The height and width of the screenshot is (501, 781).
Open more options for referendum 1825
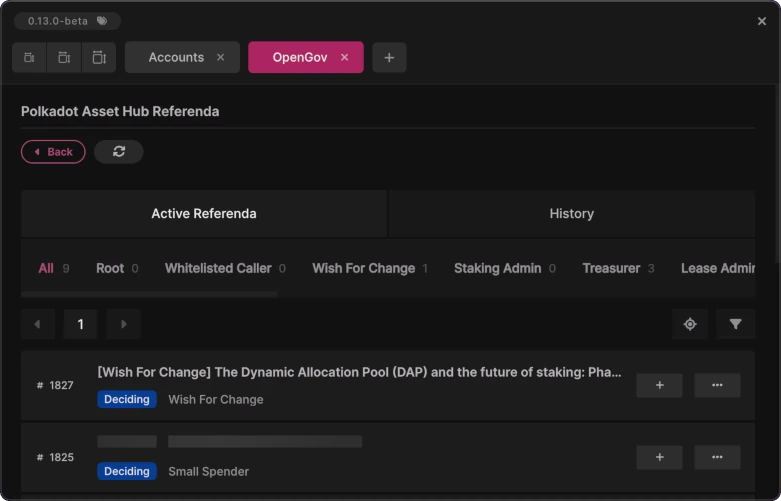(717, 457)
